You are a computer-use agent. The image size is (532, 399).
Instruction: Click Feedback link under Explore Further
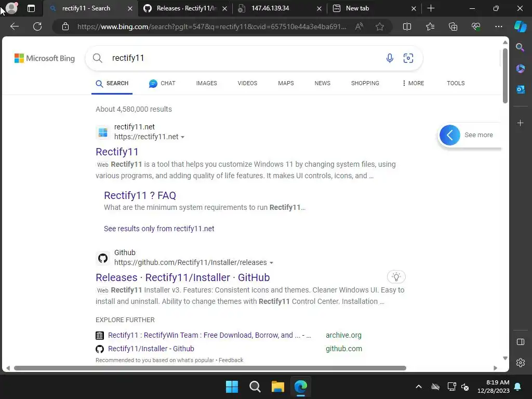pyautogui.click(x=231, y=360)
